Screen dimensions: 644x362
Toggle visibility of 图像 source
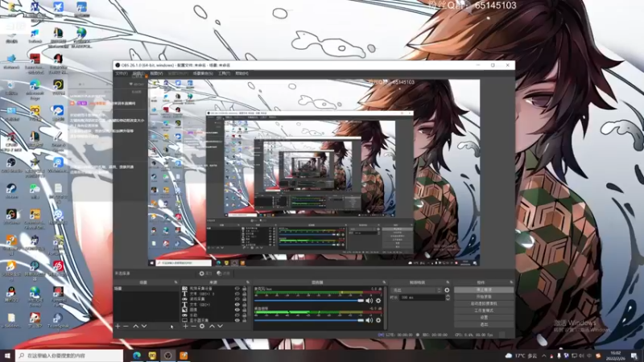coord(237,310)
